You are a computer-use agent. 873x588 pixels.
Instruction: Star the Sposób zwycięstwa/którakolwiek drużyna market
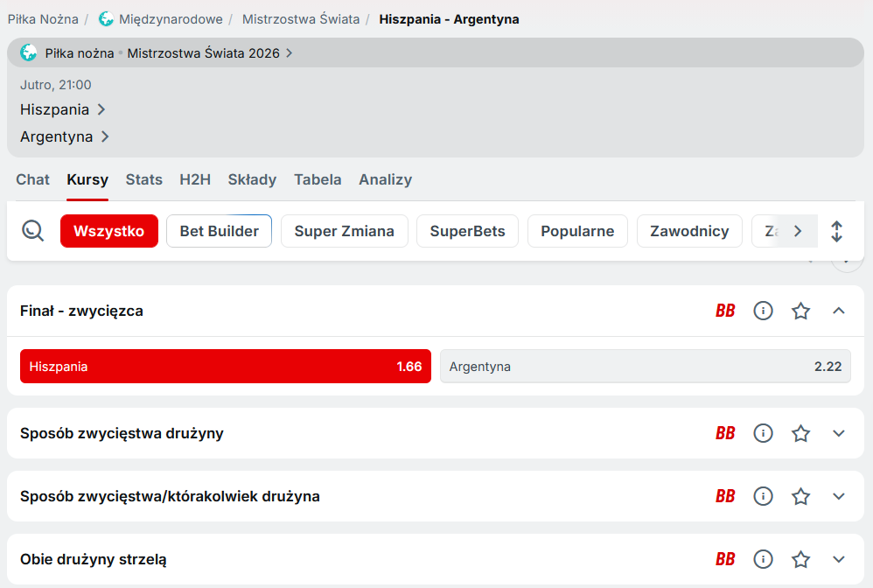pos(800,496)
